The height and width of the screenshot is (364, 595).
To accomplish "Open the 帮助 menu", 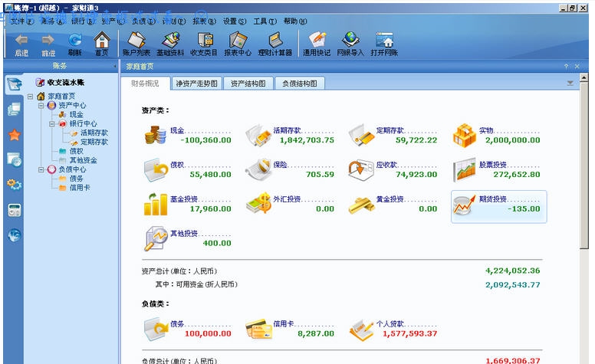I will pos(295,21).
